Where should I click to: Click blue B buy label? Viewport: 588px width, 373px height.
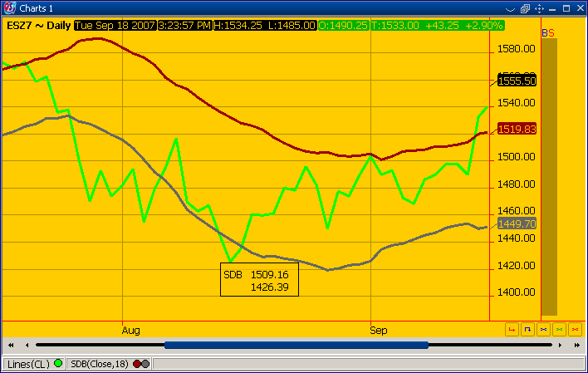coord(545,33)
